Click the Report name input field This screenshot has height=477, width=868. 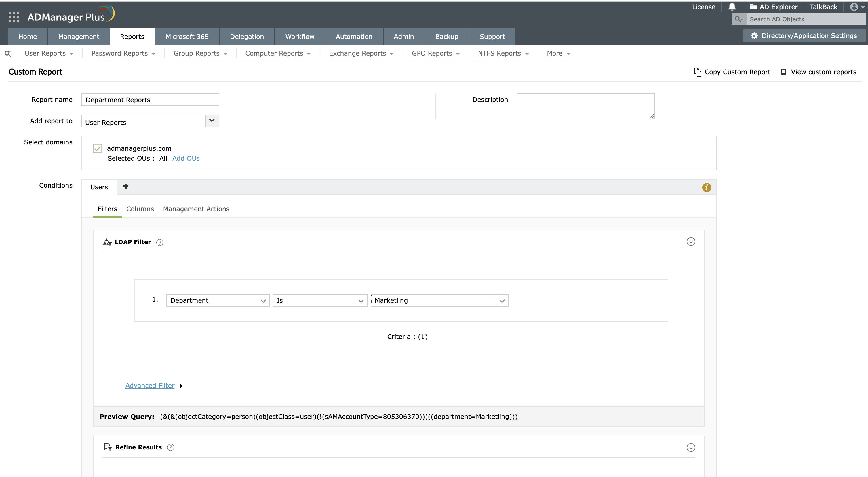pyautogui.click(x=150, y=100)
